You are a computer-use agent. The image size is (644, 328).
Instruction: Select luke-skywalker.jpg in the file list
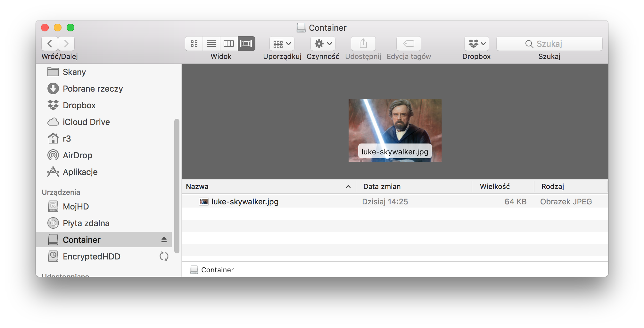pos(395,201)
